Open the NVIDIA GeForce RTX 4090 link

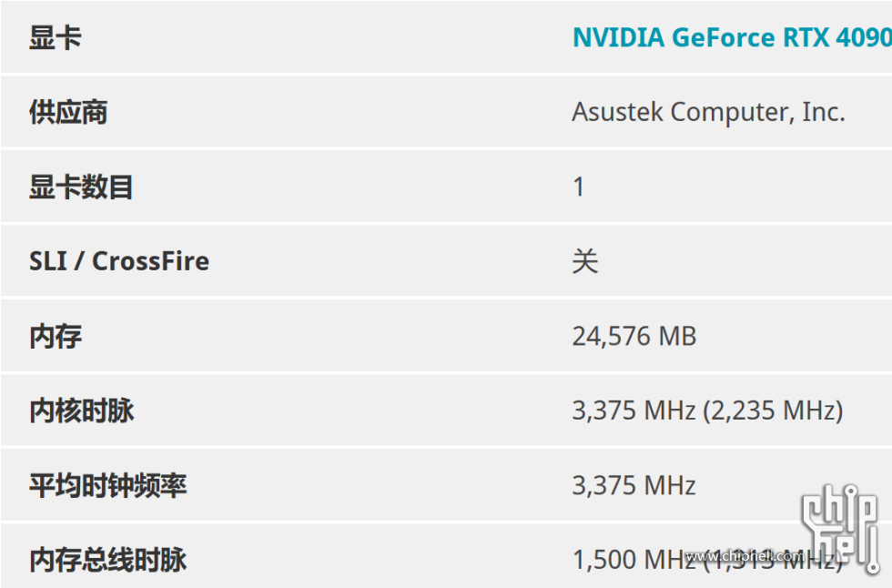pyautogui.click(x=732, y=37)
